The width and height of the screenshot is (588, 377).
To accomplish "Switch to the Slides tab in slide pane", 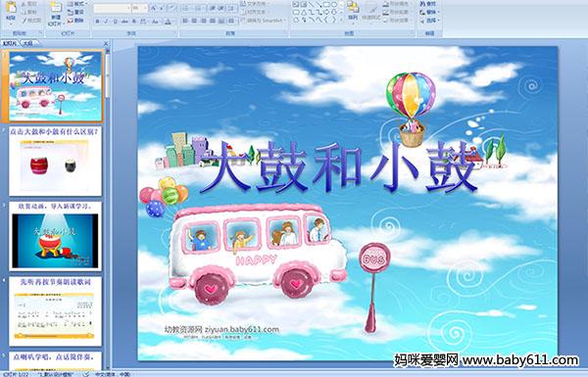I will [10, 43].
